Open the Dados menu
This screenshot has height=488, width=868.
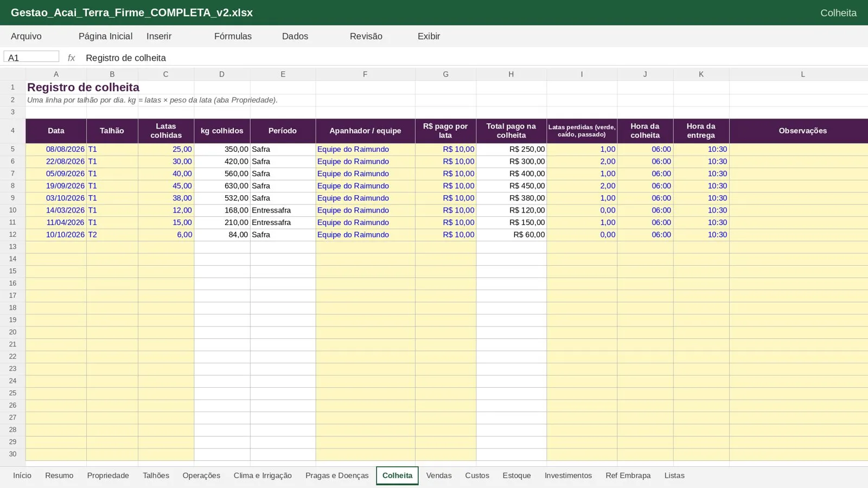295,36
